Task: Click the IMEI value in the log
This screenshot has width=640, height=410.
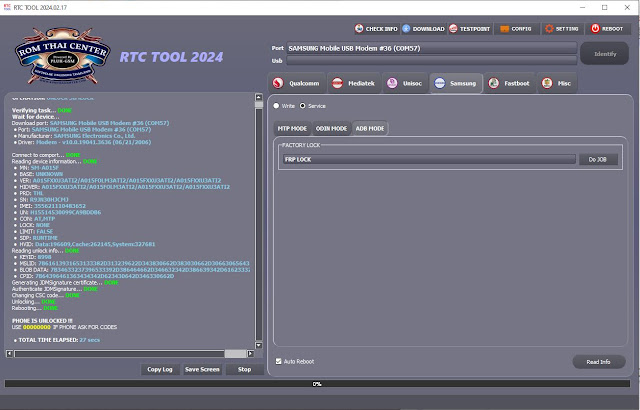Action: (x=60, y=206)
